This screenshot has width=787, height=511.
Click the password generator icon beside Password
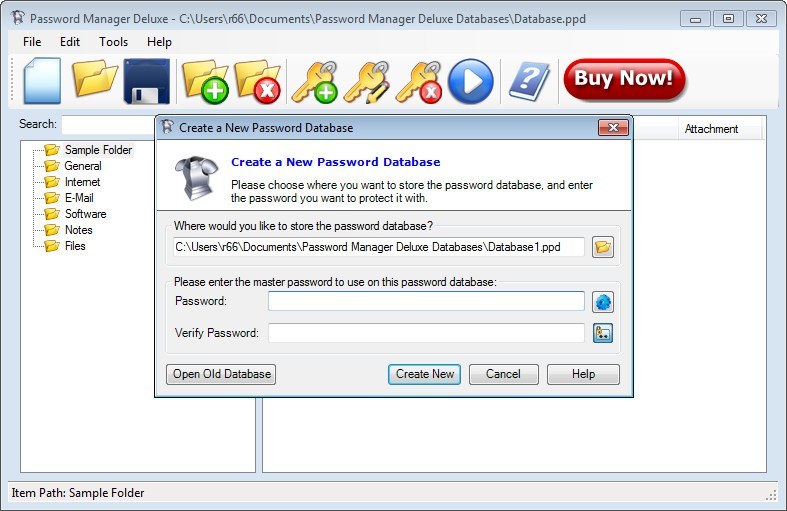point(603,302)
